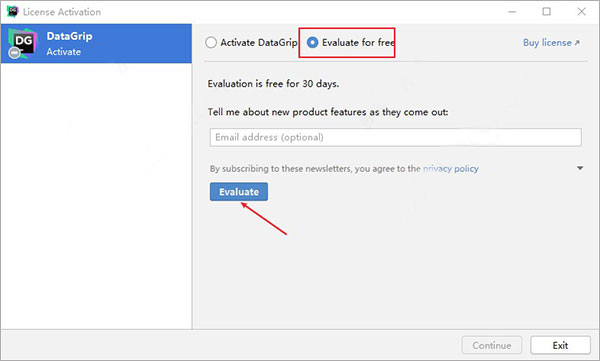Click the Activate status under DataGrip name
600x361 pixels.
pos(64,52)
